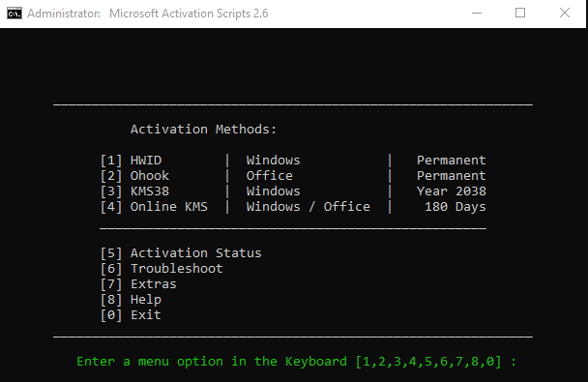Click the Windows / Office product text
Image resolution: width=588 pixels, height=382 pixels.
[x=308, y=207]
